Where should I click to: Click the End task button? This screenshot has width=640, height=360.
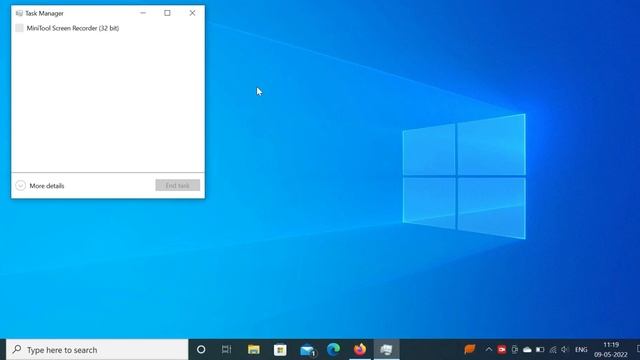coord(178,185)
